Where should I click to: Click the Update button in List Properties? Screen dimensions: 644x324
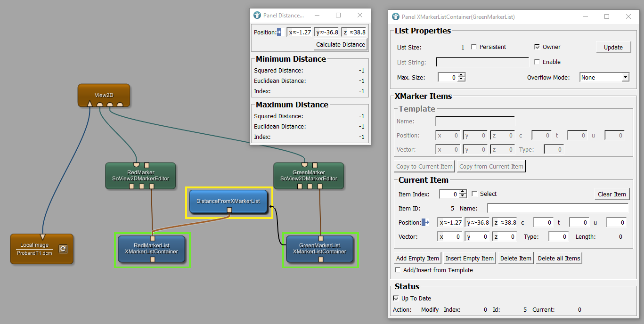[x=613, y=47]
